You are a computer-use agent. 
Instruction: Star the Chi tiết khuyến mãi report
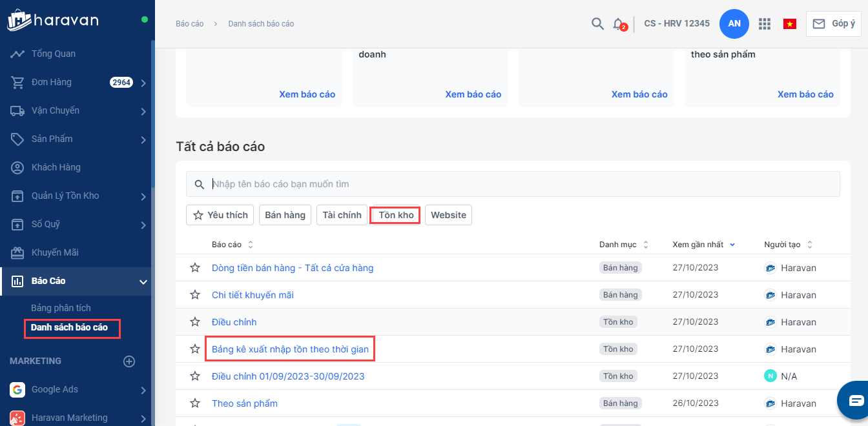pyautogui.click(x=195, y=295)
